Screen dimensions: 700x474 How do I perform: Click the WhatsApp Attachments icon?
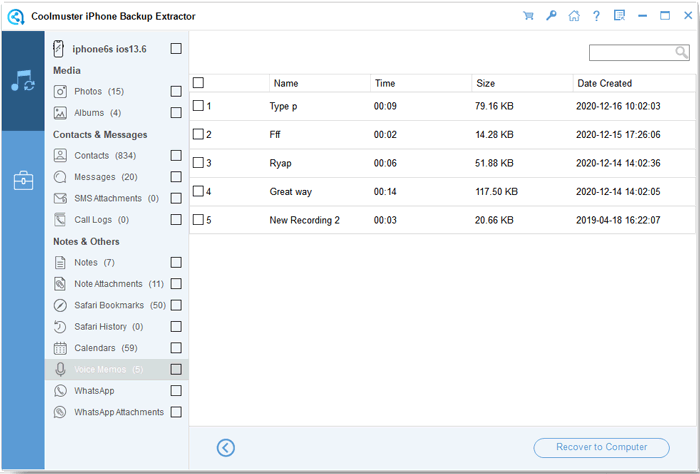pyautogui.click(x=60, y=412)
